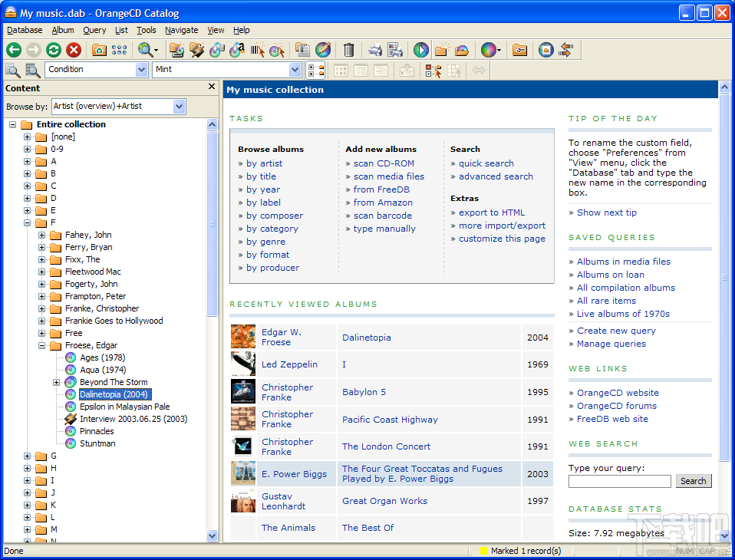Collapse the Froese, Edgar artist folder
This screenshot has width=735, height=560.
coord(42,345)
